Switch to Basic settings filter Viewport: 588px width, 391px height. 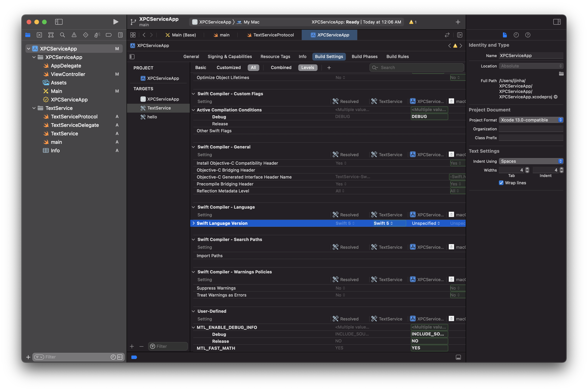pos(201,68)
